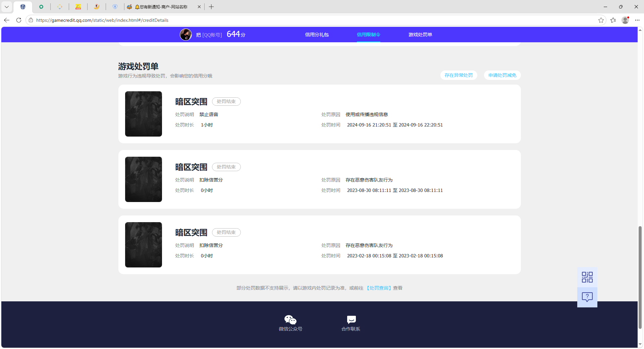The image size is (644, 349).
Task: Click the 处罚查询 link
Action: (379, 288)
